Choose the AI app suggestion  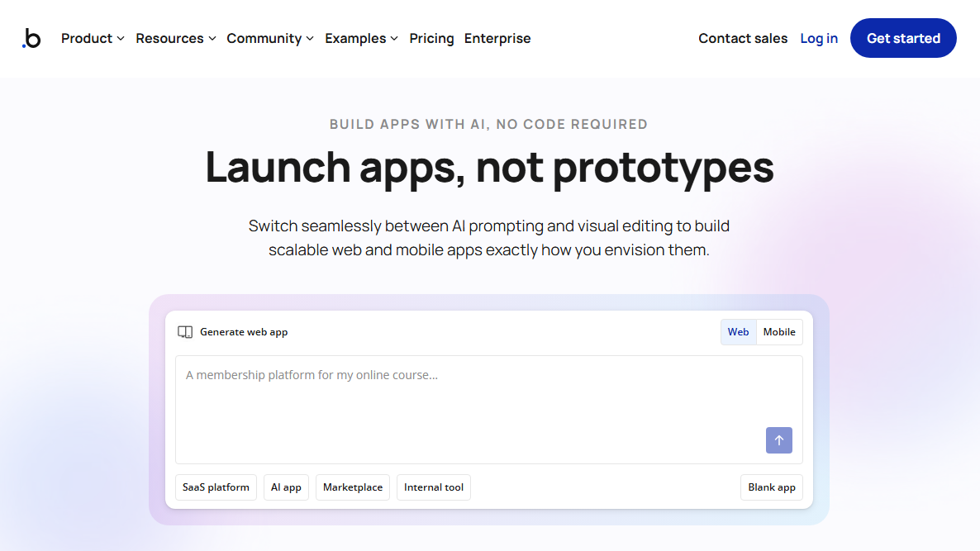coord(286,487)
